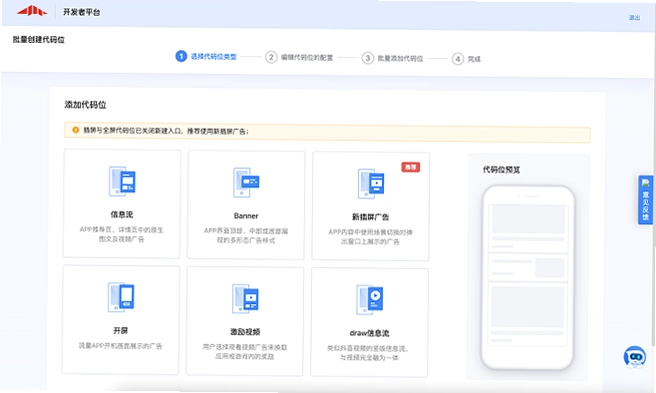The height and width of the screenshot is (393, 656).
Task: Click the 退出 logout link
Action: click(634, 18)
